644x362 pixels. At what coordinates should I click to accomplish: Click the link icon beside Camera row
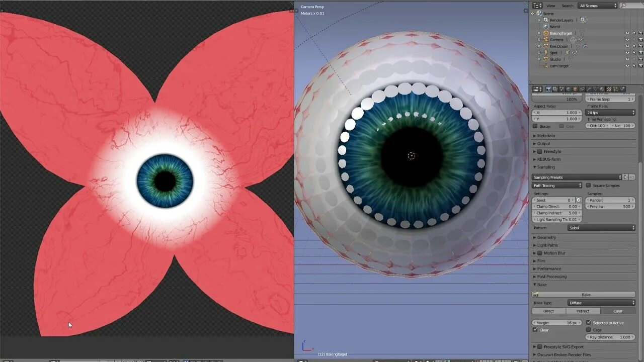coord(580,40)
